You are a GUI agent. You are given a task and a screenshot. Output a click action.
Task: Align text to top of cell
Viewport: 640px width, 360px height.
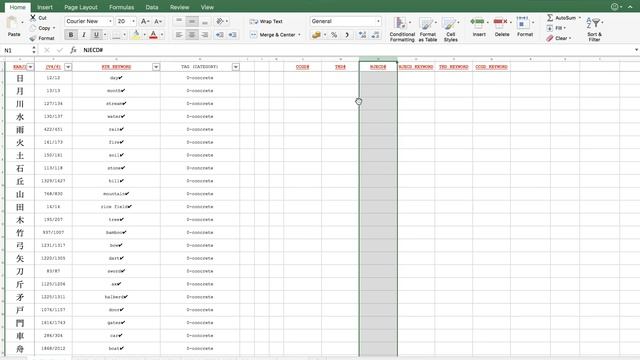179,21
